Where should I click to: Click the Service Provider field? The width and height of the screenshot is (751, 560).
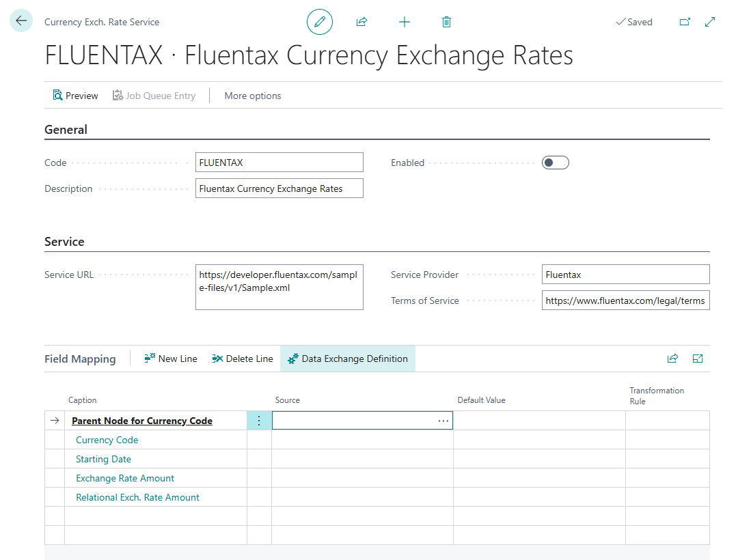click(625, 275)
